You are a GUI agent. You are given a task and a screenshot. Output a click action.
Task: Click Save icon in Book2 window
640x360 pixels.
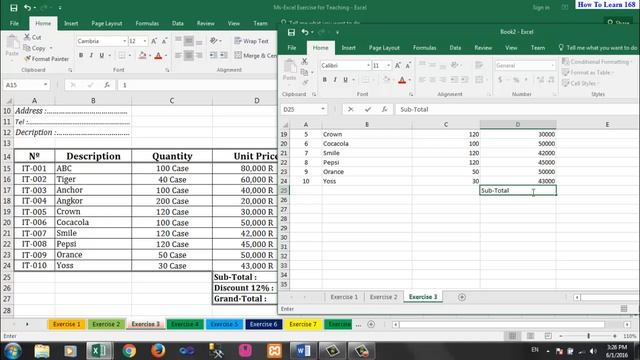[x=291, y=32]
